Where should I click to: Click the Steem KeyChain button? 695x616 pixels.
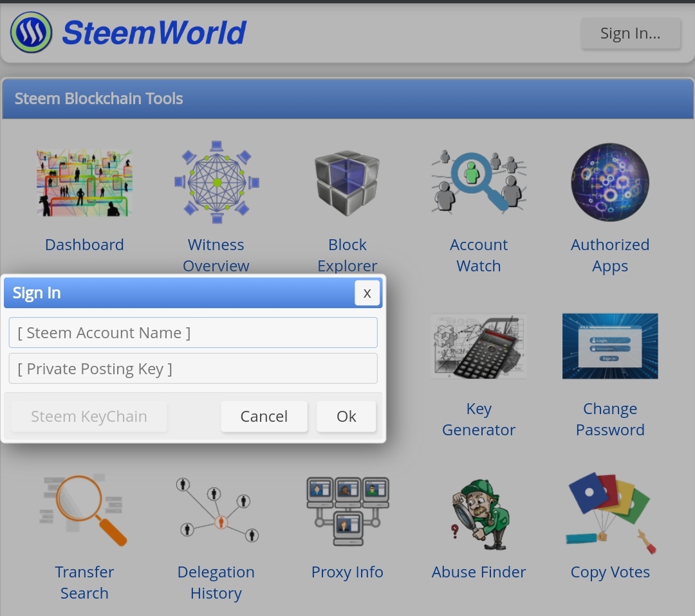click(89, 416)
